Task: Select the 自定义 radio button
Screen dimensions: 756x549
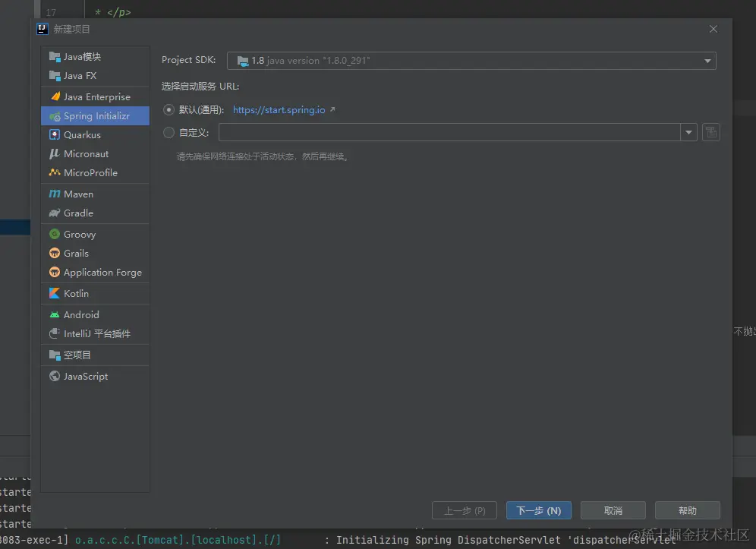Action: coord(169,132)
